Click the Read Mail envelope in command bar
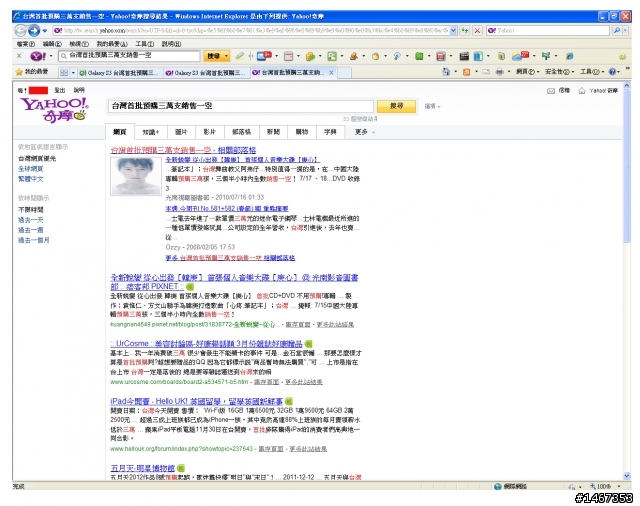640x506 pixels. [486, 72]
